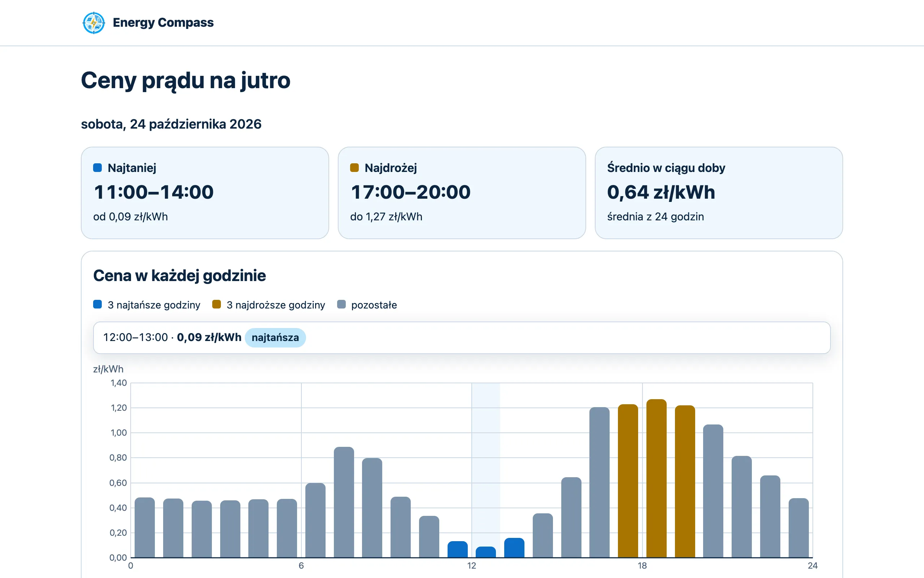The height and width of the screenshot is (578, 924).
Task: Select the tallest amber bar at 18:00
Action: (656, 479)
